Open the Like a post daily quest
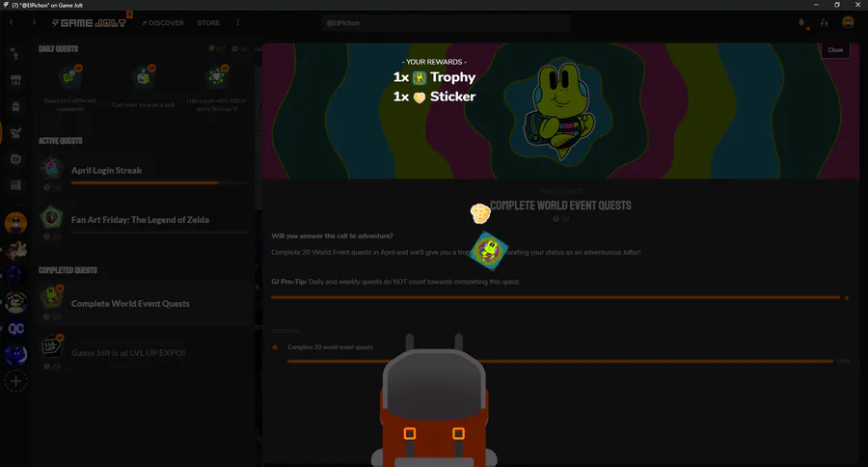This screenshot has height=467, width=868. pos(216,89)
